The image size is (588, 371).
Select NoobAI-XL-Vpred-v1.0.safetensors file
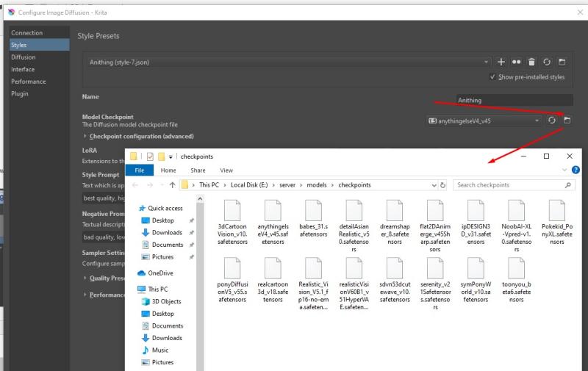pos(517,226)
